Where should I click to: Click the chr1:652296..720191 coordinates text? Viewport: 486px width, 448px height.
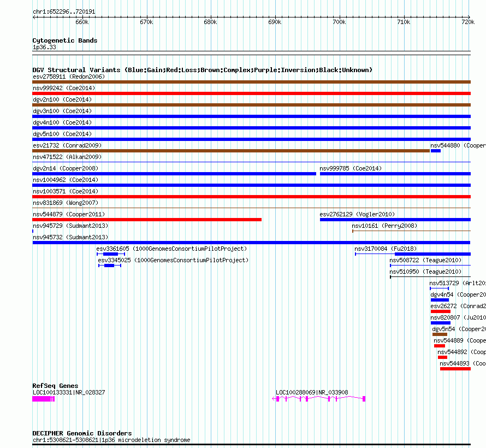click(x=64, y=12)
